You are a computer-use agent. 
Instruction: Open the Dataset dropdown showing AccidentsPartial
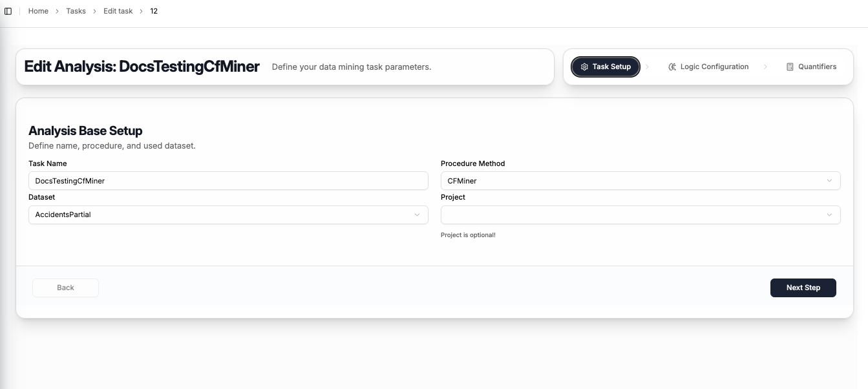(228, 215)
